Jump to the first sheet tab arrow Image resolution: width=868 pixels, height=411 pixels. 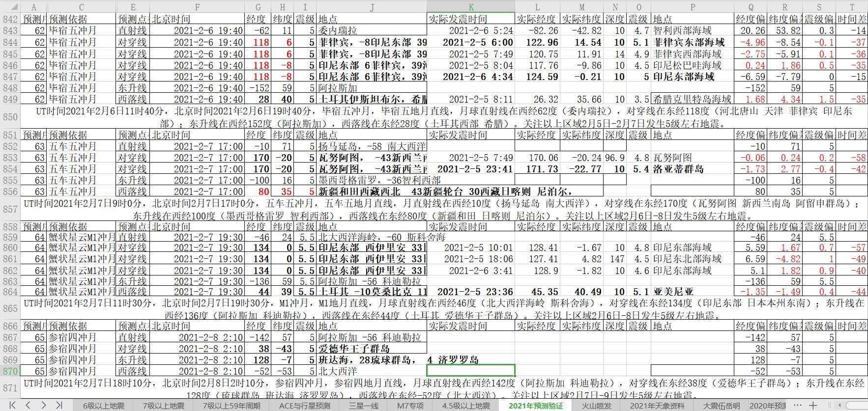coord(13,405)
